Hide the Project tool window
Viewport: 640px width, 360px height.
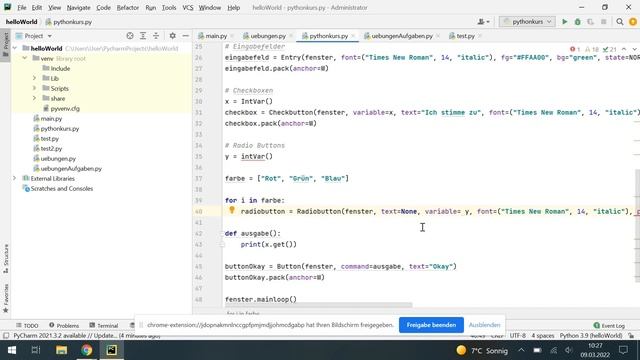pos(185,36)
